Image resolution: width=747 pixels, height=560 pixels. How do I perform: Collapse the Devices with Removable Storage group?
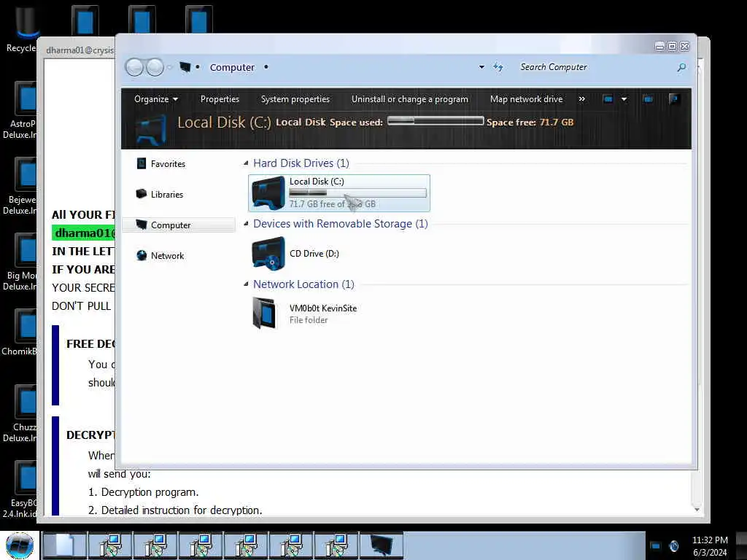(246, 224)
